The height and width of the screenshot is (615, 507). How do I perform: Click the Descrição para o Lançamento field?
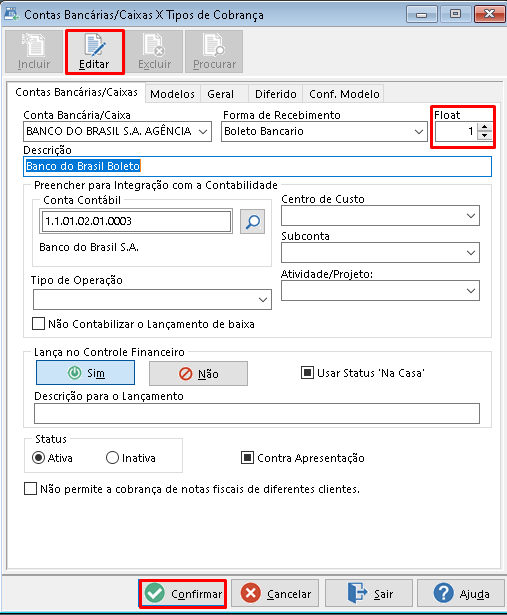pyautogui.click(x=257, y=413)
